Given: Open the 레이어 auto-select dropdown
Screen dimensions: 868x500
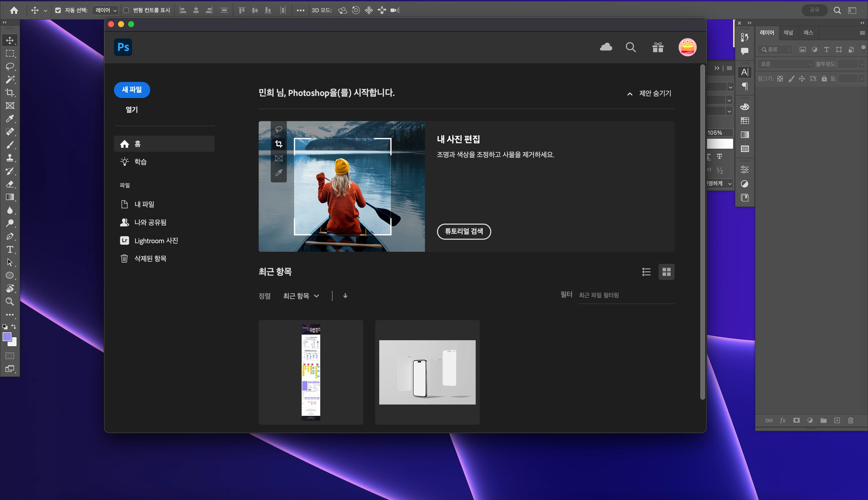Looking at the screenshot, I should pyautogui.click(x=106, y=10).
